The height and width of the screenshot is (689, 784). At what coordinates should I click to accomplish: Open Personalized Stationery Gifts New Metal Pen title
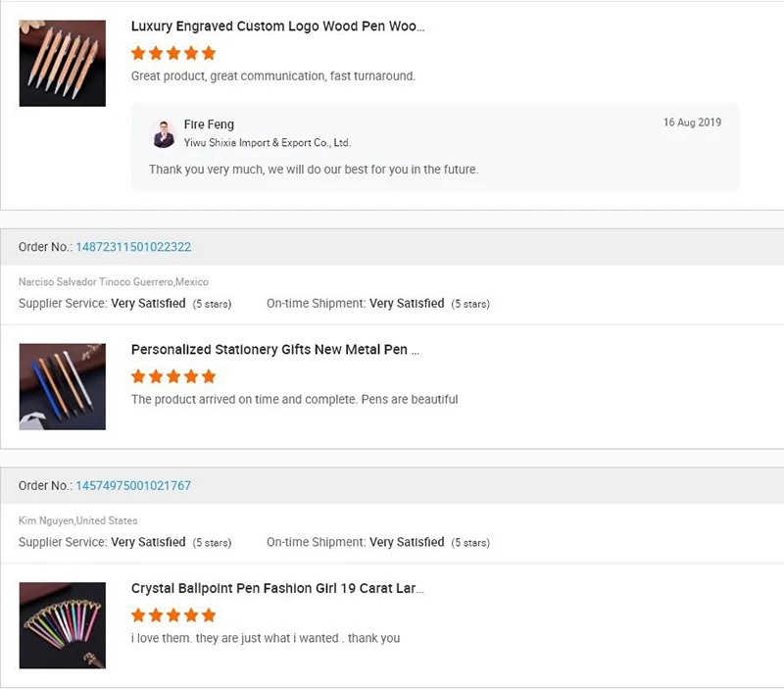click(275, 350)
